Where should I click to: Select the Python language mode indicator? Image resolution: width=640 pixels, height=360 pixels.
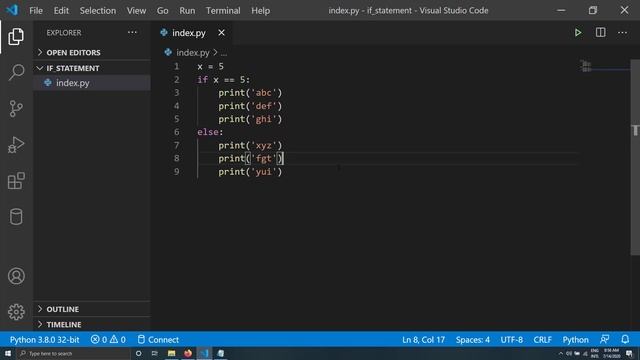pos(576,340)
